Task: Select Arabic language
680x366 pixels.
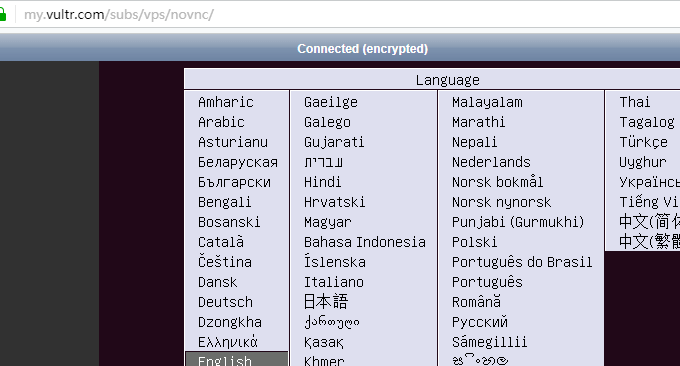Action: click(x=221, y=122)
